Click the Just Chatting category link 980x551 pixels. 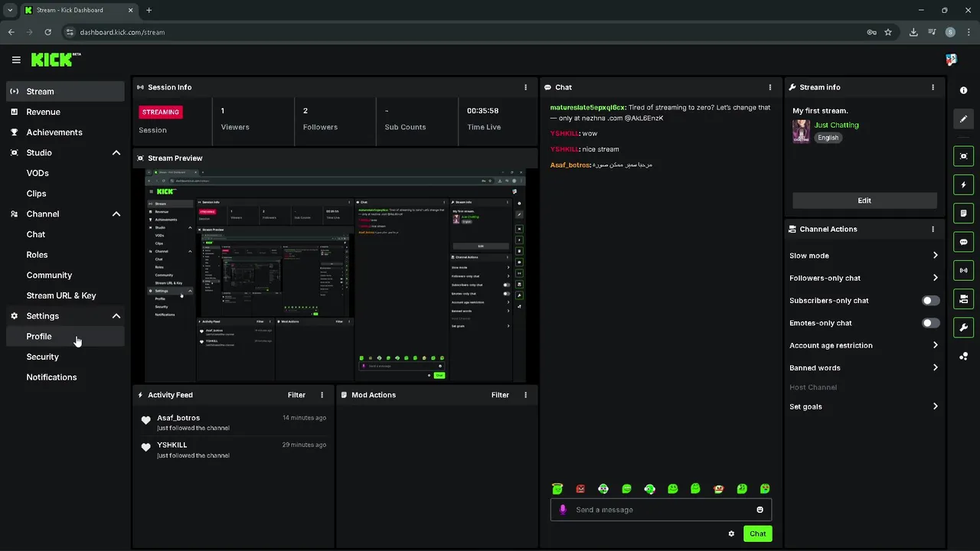tap(836, 125)
